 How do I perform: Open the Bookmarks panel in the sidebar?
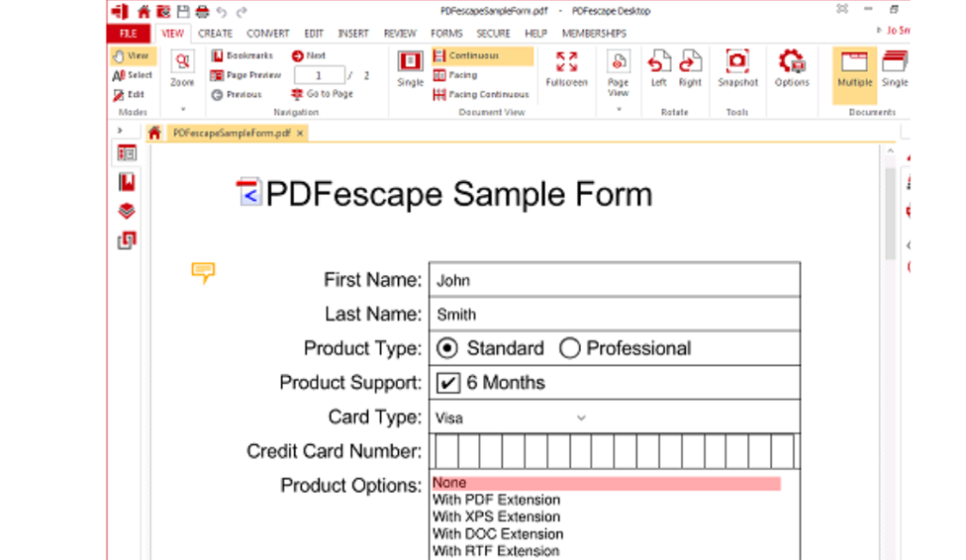click(x=125, y=182)
